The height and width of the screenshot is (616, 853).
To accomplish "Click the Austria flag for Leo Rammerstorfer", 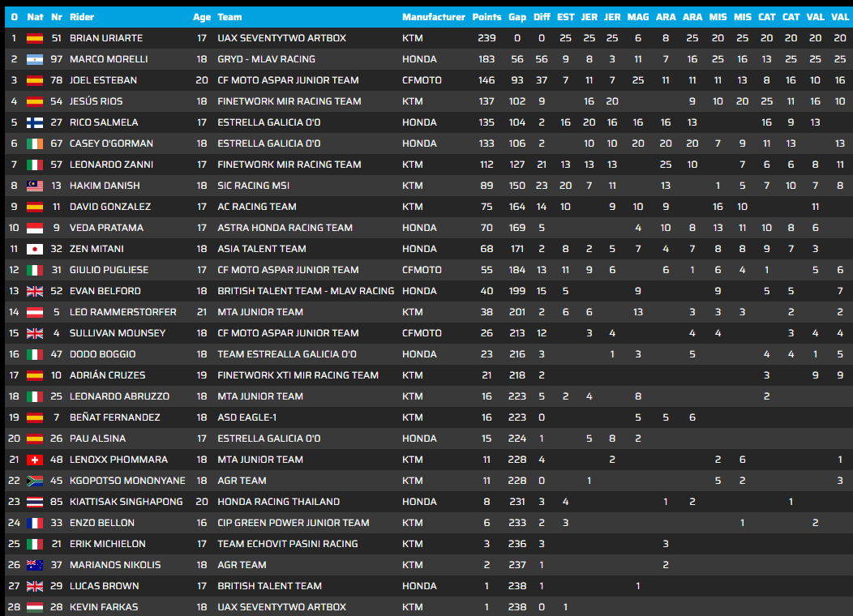I will pyautogui.click(x=35, y=312).
